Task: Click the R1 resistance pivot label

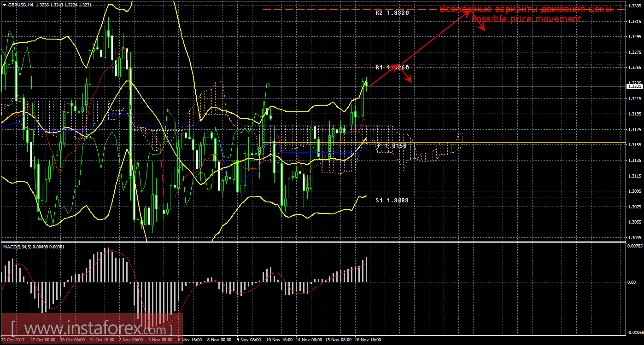Action: [x=392, y=68]
